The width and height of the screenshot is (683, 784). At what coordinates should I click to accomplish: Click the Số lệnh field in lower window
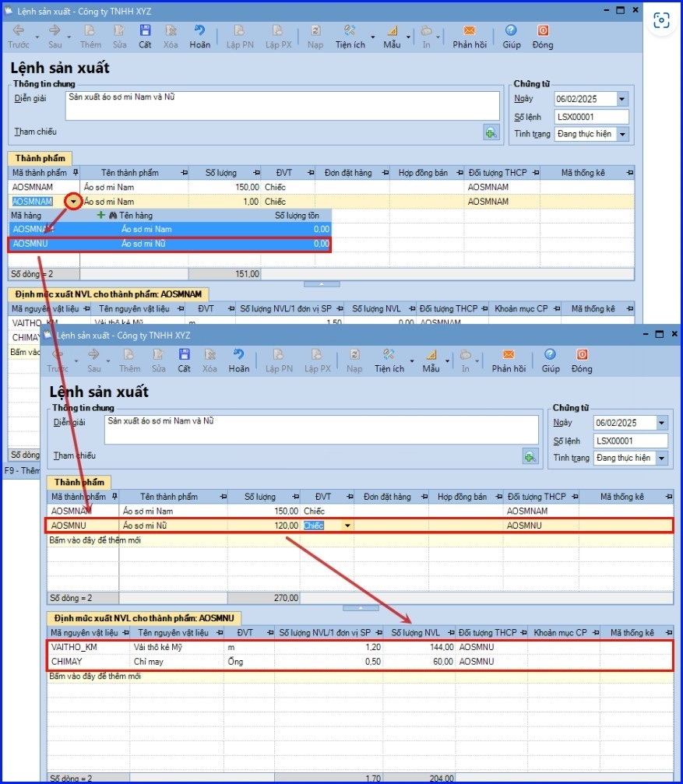629,441
